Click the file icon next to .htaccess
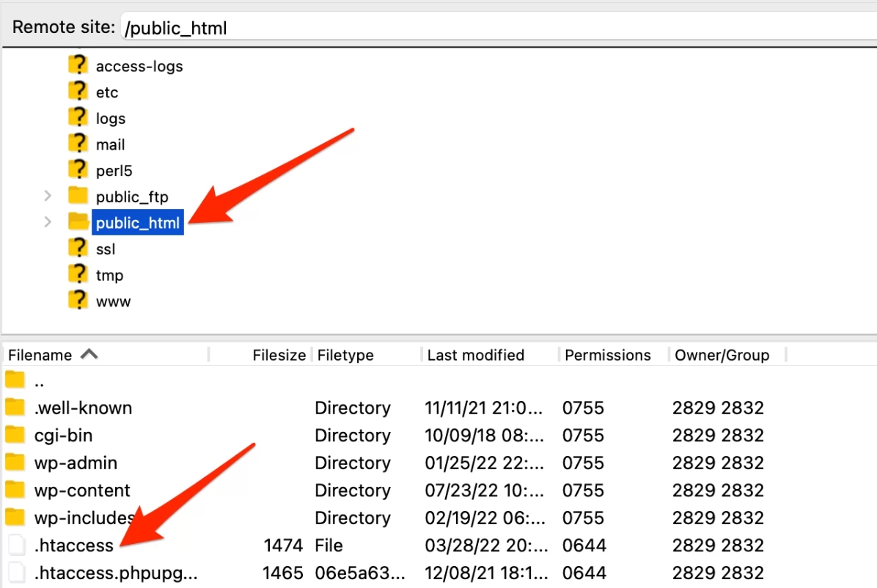 (16, 545)
